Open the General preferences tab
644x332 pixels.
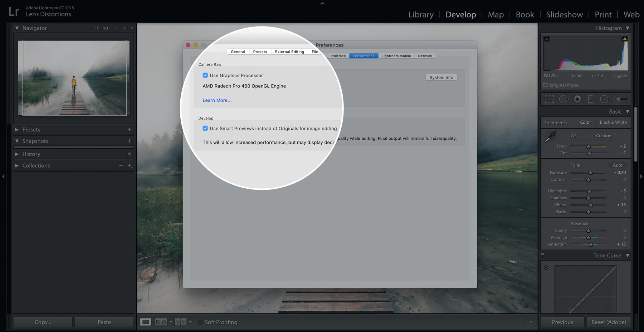pos(238,52)
